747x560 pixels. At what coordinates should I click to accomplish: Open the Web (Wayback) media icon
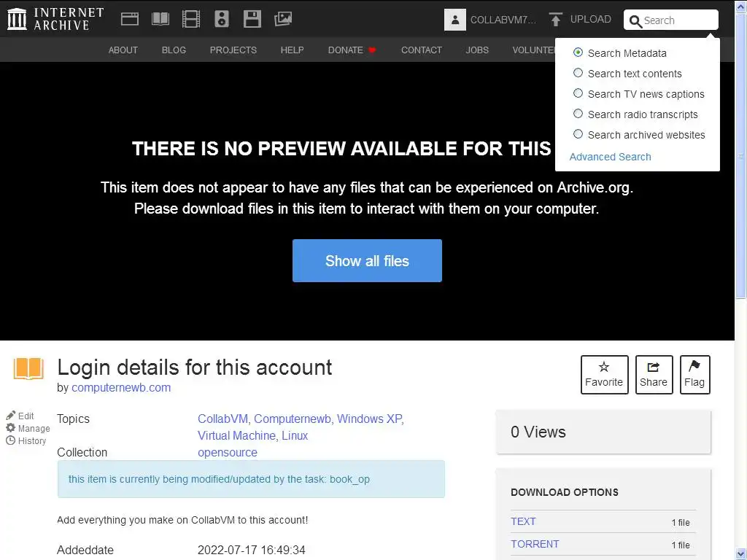(x=130, y=19)
